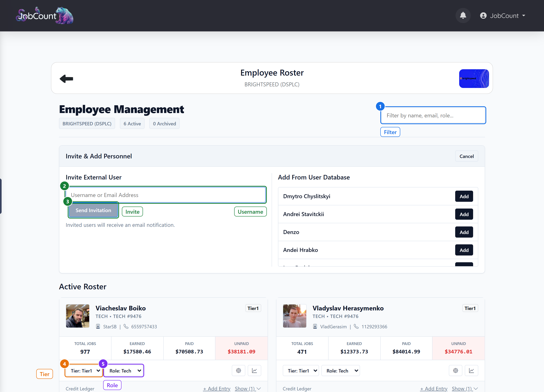Click Add Entry link in Viacheslav's ledger
Screen dimensions: 544x392
pyautogui.click(x=217, y=388)
